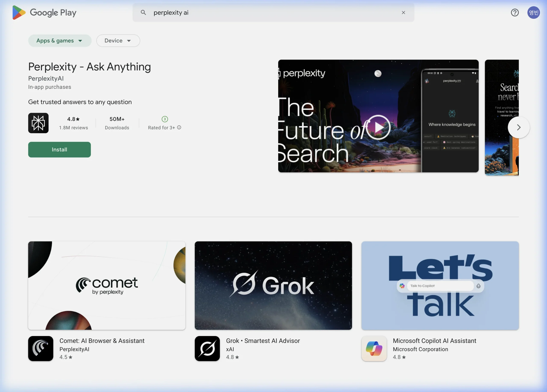
Task: Play the Perplexity trailer video
Action: (378, 127)
